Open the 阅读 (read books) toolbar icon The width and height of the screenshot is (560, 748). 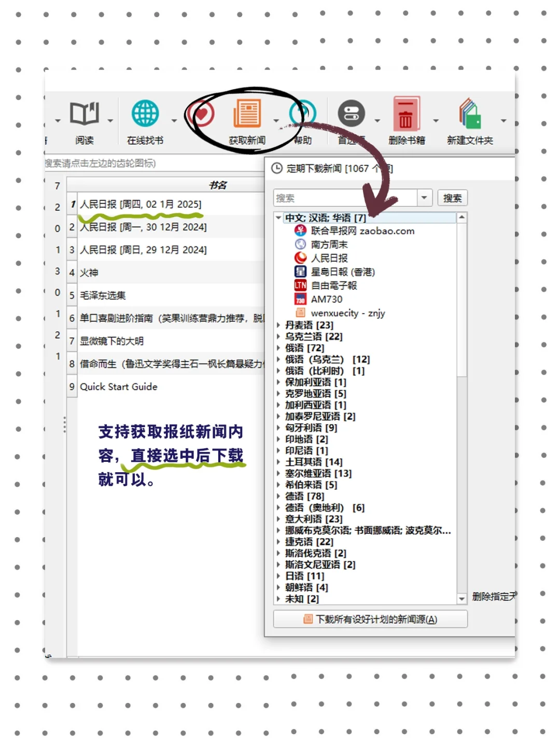(x=85, y=114)
